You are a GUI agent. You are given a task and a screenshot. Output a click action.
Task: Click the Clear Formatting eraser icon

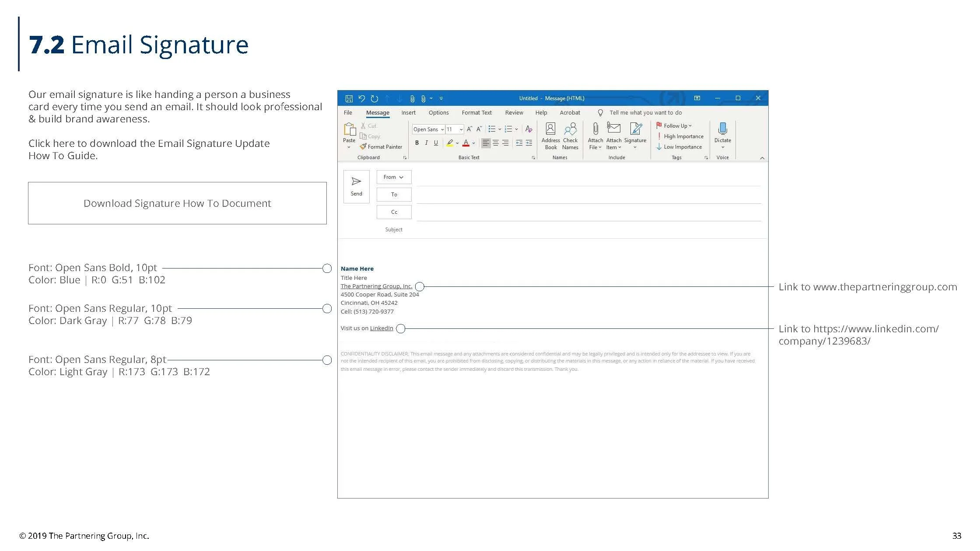point(528,129)
